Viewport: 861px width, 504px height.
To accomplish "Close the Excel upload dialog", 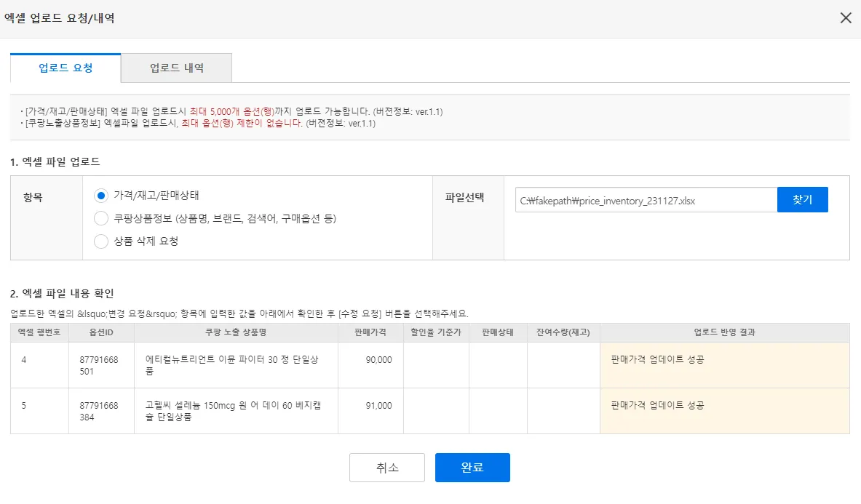I will coord(845,18).
